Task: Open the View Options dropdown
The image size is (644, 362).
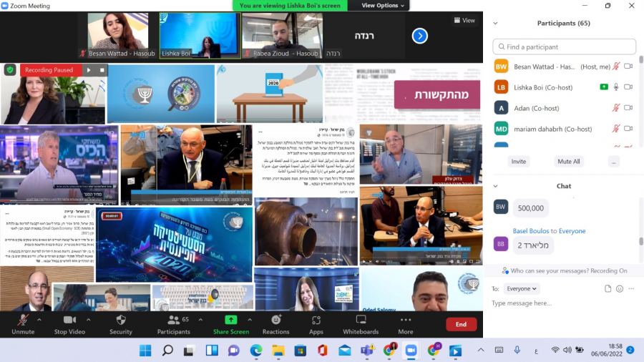Action: coord(383,6)
